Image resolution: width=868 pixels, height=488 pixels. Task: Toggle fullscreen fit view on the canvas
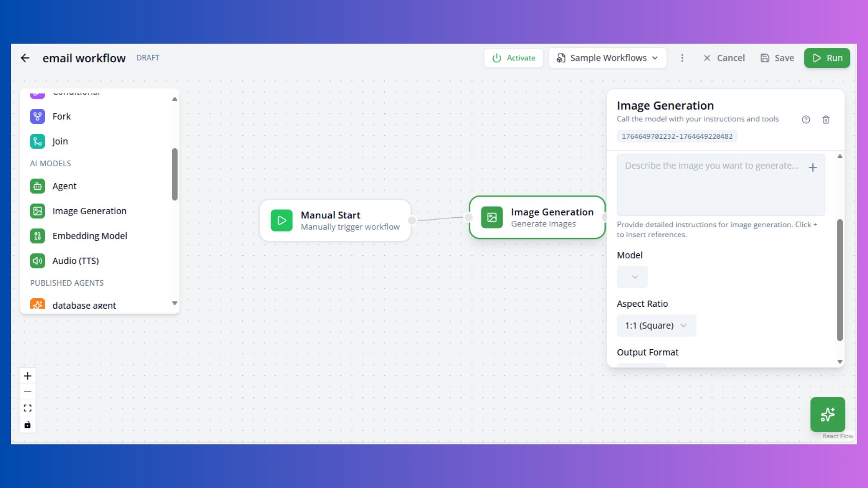click(28, 408)
